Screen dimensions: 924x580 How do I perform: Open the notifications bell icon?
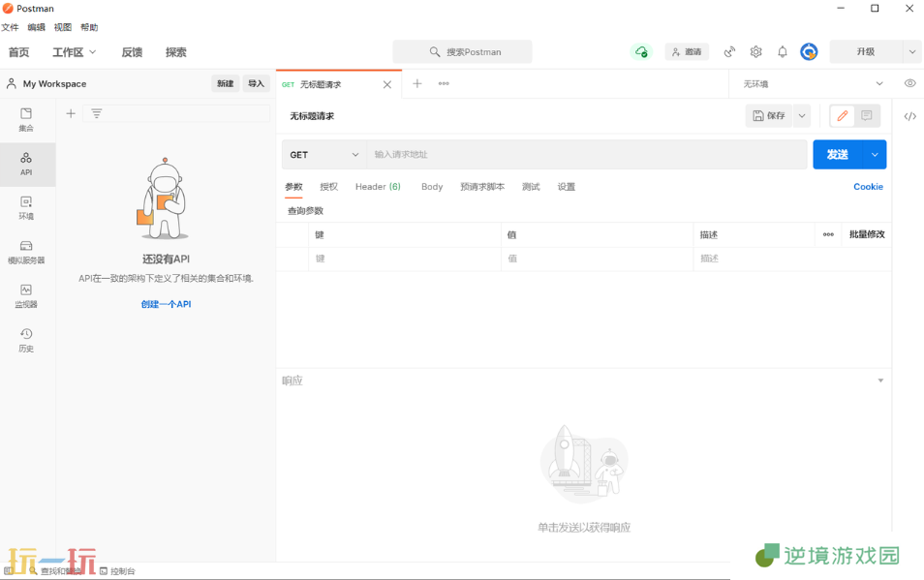click(x=783, y=52)
